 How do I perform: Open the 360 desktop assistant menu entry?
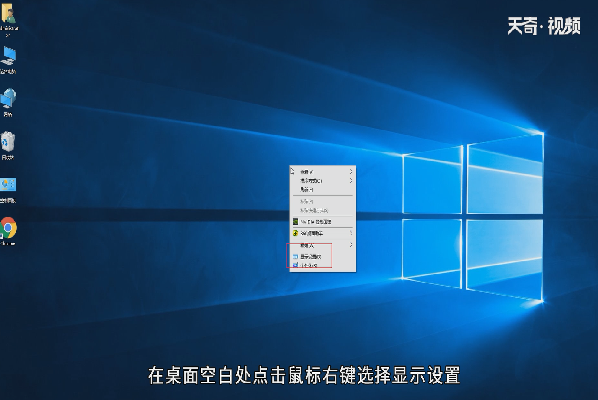pyautogui.click(x=323, y=233)
